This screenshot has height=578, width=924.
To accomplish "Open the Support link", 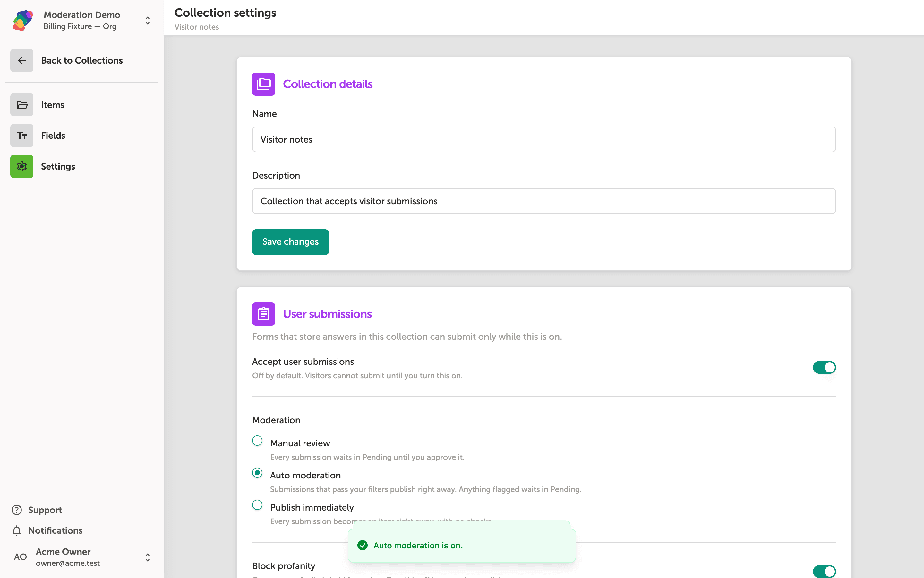I will coord(45,510).
